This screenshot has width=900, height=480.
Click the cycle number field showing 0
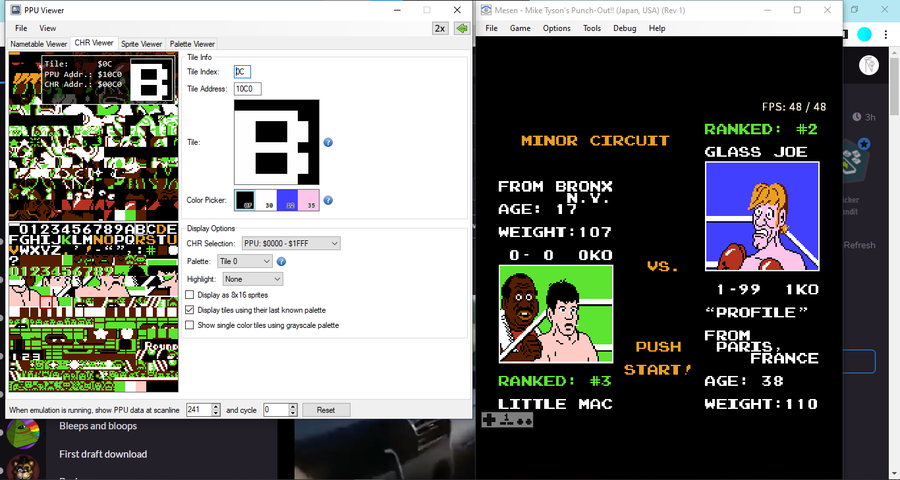point(276,410)
